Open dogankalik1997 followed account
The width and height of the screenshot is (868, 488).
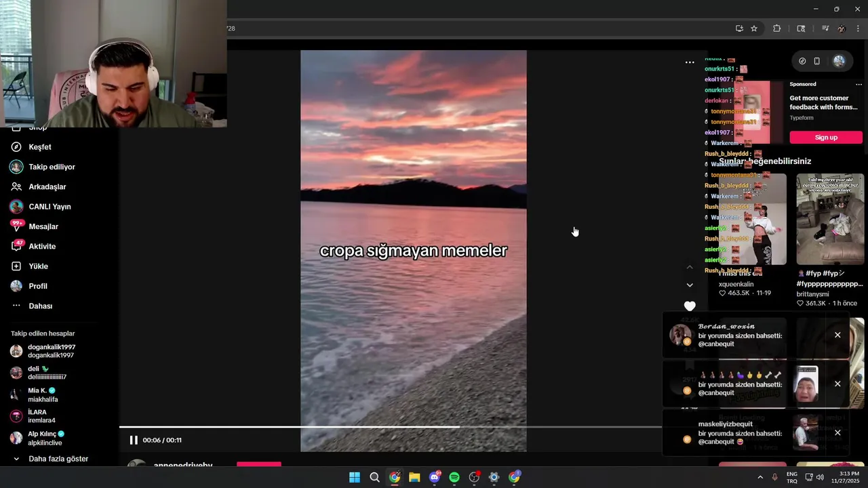click(51, 351)
